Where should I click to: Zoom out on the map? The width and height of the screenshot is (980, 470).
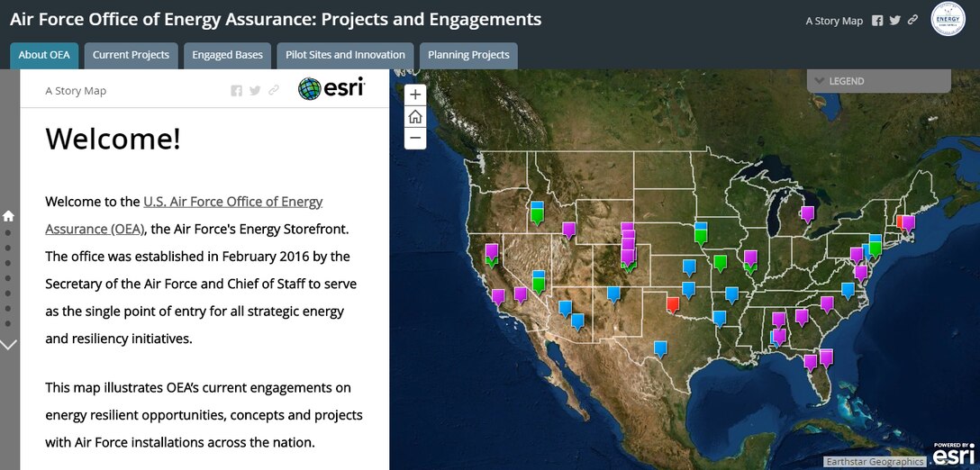[x=415, y=138]
